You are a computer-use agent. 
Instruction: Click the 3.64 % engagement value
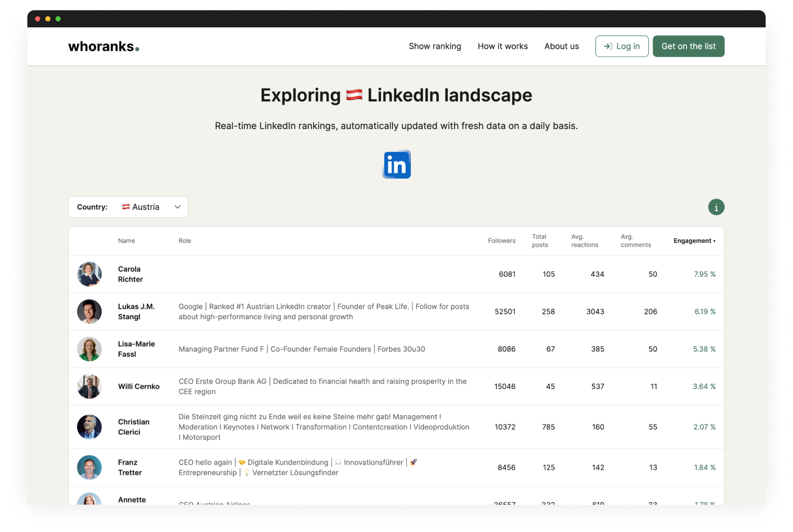click(704, 386)
